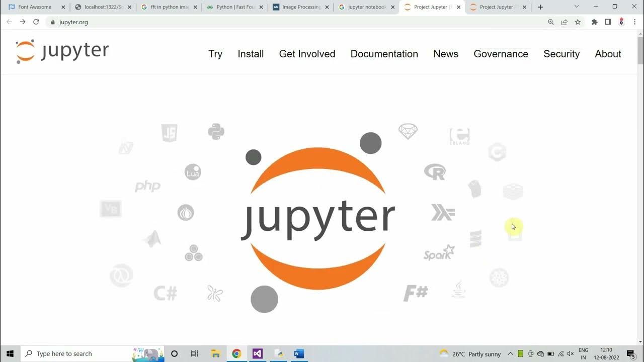Open the Governance navigation item
Image resolution: width=644 pixels, height=362 pixels.
click(501, 54)
